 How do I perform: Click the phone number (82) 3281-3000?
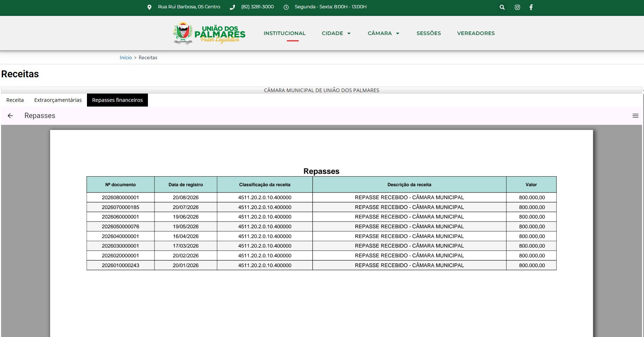pyautogui.click(x=258, y=7)
